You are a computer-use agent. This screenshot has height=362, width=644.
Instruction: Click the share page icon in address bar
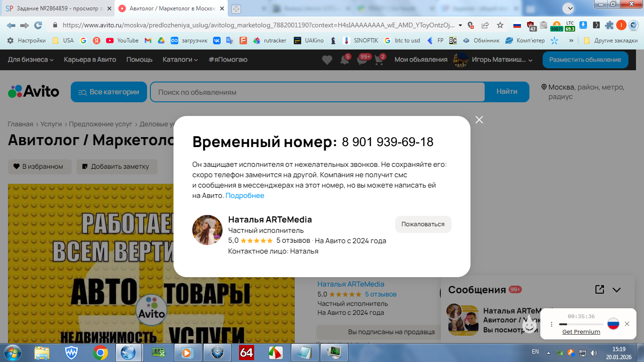(x=485, y=25)
